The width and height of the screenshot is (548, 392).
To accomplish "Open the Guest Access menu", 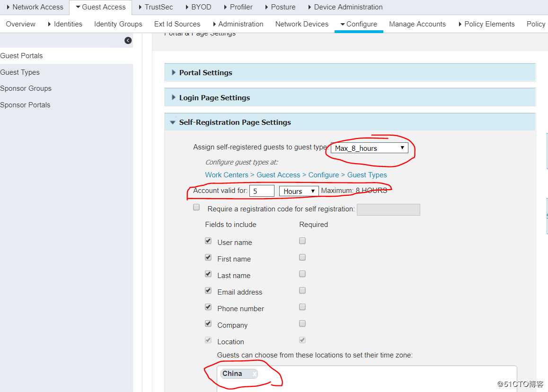I will (x=101, y=7).
